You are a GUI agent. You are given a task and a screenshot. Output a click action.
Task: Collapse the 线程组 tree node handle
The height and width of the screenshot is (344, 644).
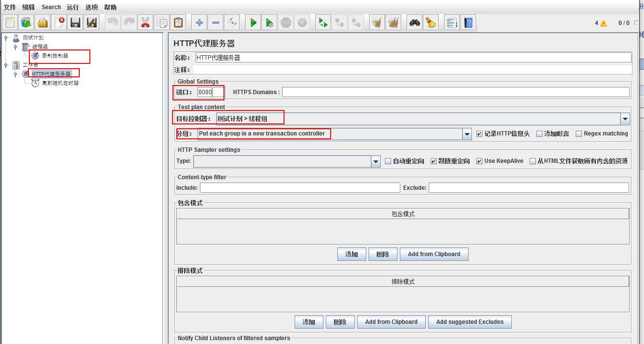coord(16,47)
